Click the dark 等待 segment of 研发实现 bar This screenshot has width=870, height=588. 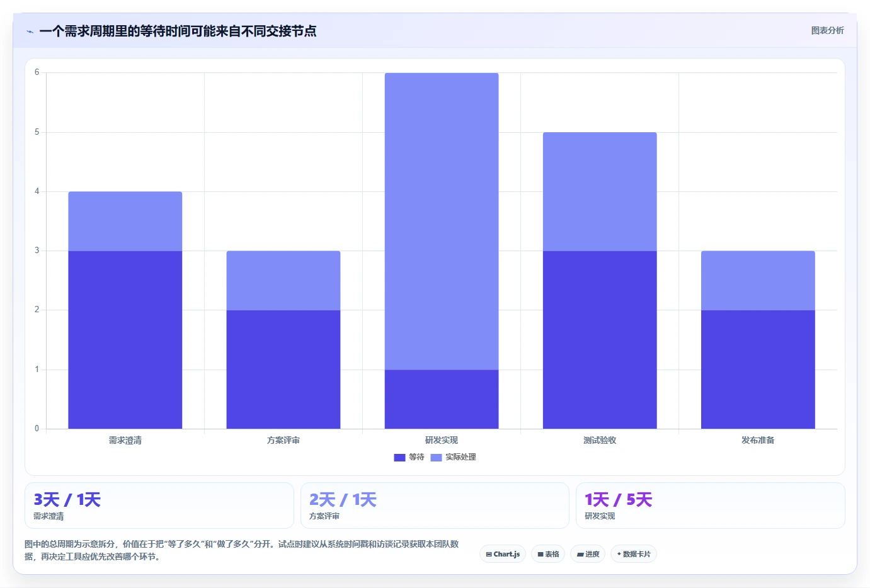tap(442, 399)
